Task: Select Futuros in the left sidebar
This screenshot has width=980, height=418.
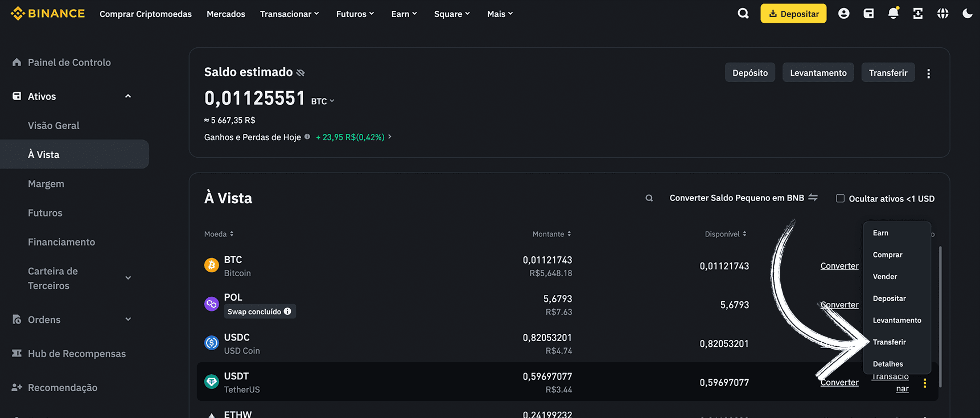Action: [x=45, y=212]
